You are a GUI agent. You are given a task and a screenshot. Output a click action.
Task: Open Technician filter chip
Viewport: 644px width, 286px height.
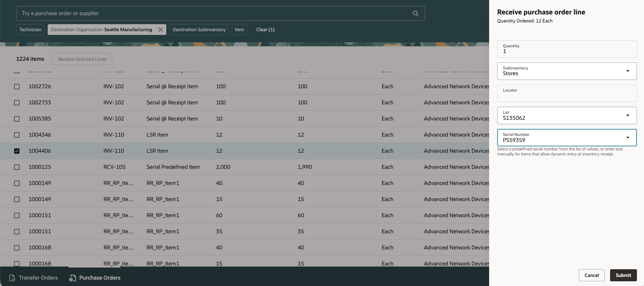(30, 30)
